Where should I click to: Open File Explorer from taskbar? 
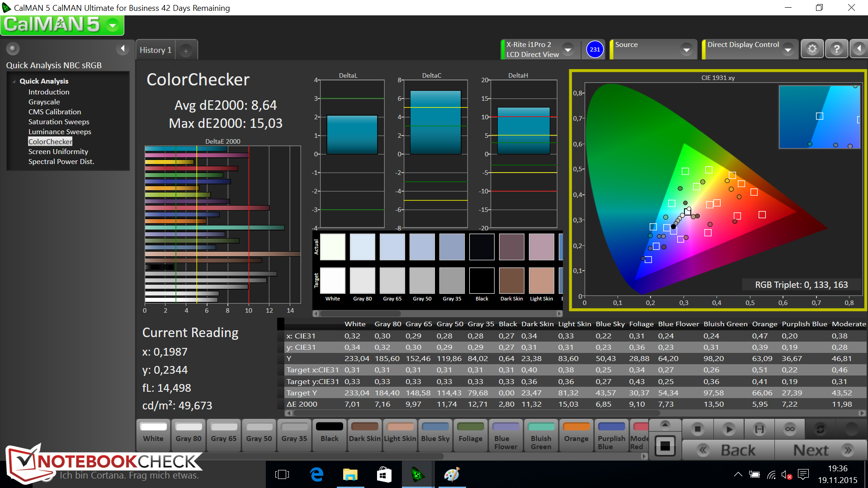tap(350, 474)
